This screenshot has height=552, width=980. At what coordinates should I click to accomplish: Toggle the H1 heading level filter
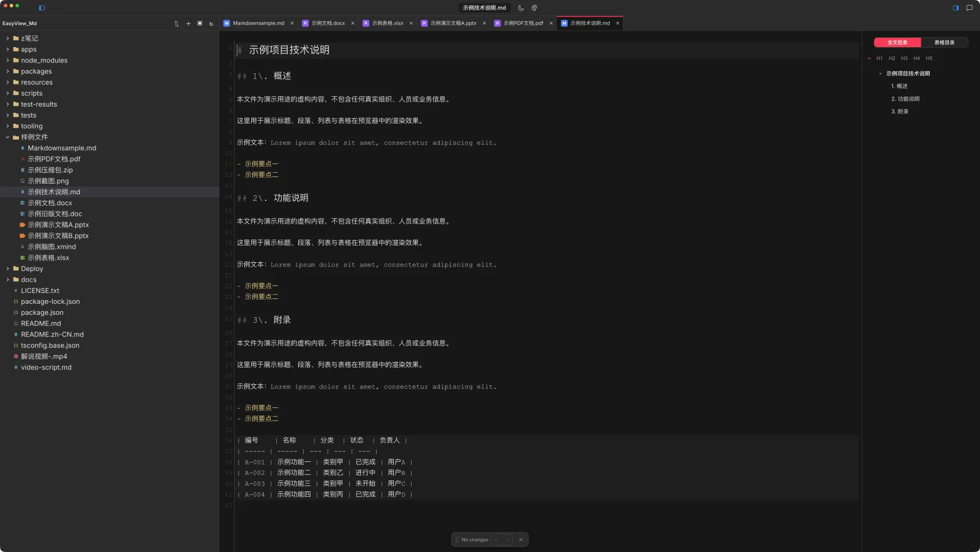point(880,58)
